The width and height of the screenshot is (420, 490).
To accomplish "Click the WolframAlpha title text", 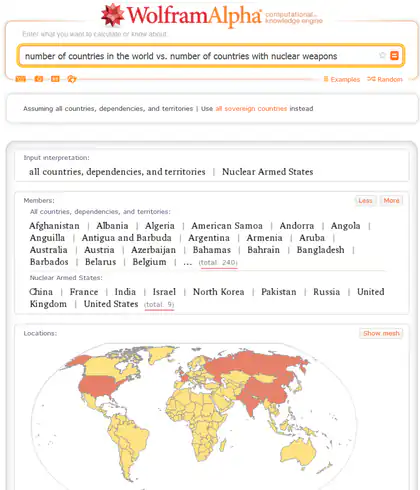I will pyautogui.click(x=194, y=15).
